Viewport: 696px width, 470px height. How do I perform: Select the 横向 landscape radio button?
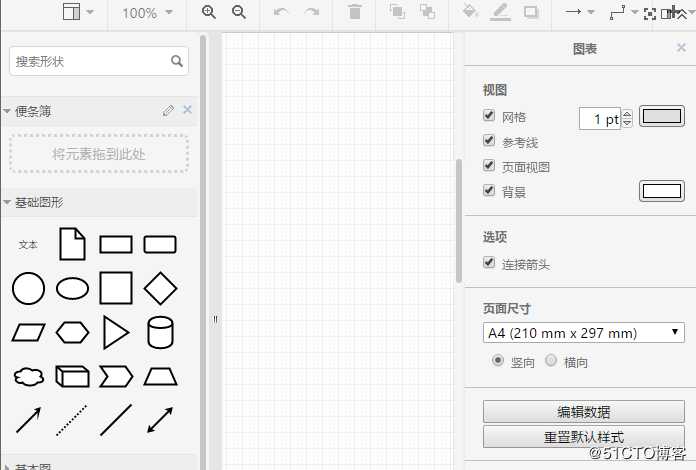pyautogui.click(x=551, y=360)
